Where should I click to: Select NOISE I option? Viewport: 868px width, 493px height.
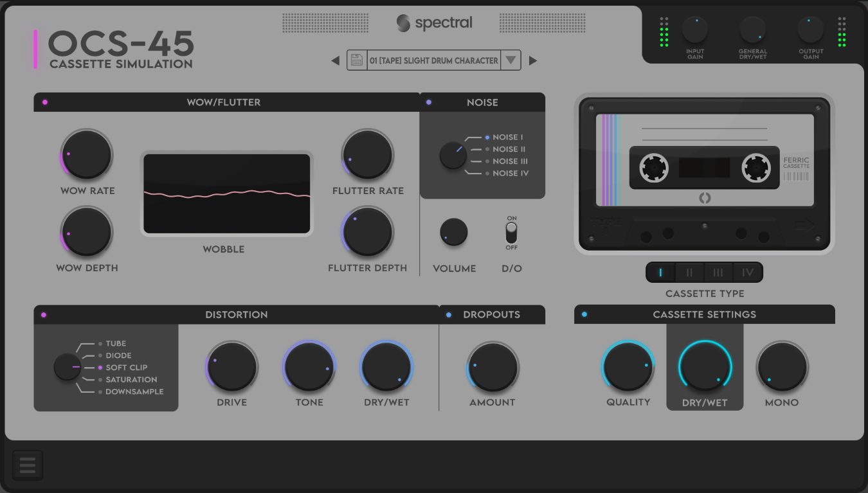(x=504, y=137)
